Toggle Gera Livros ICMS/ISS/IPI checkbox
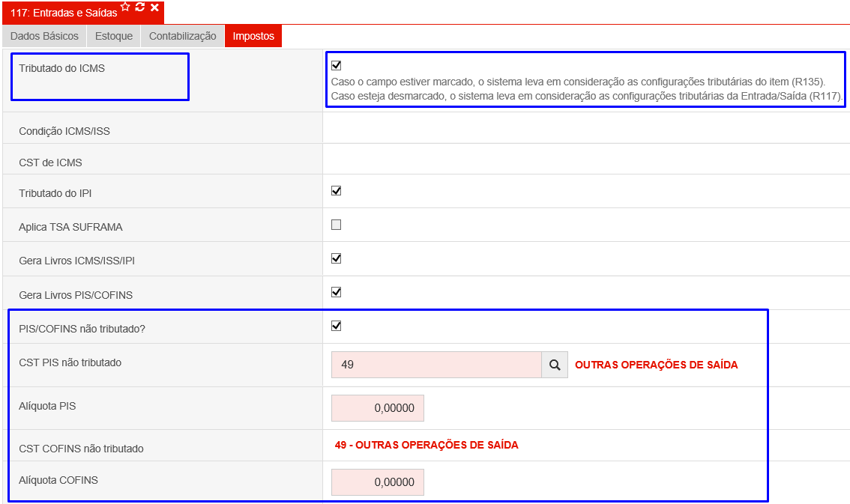This screenshot has height=504, width=850. (x=336, y=258)
